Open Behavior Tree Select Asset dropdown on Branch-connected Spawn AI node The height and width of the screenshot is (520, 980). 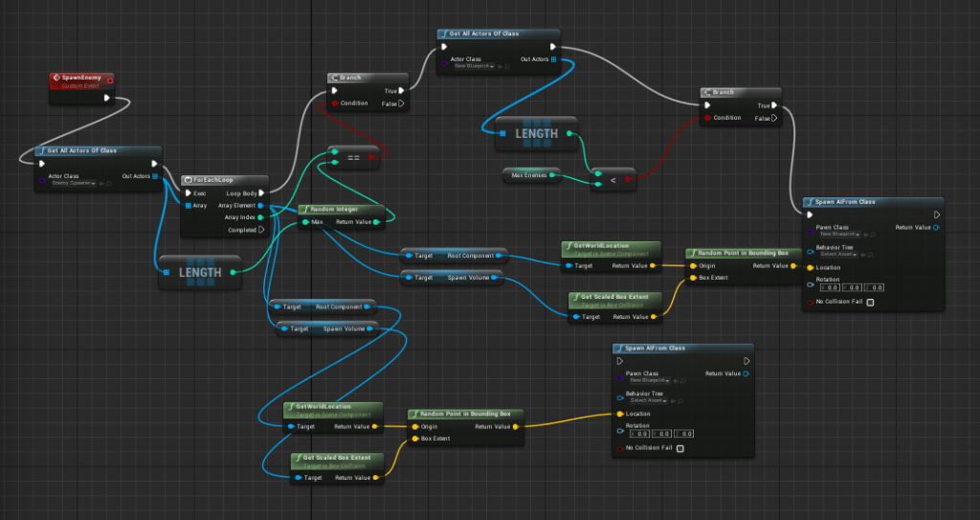point(837,254)
